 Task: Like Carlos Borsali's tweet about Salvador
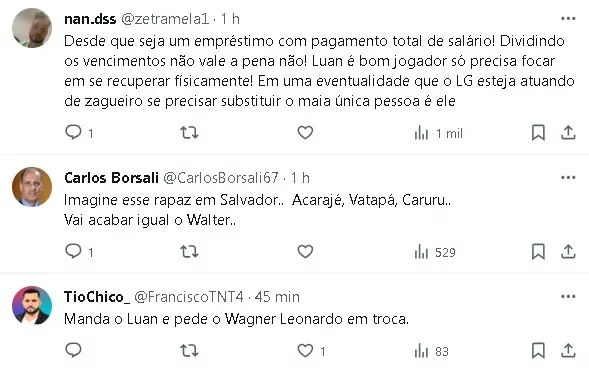pos(305,251)
